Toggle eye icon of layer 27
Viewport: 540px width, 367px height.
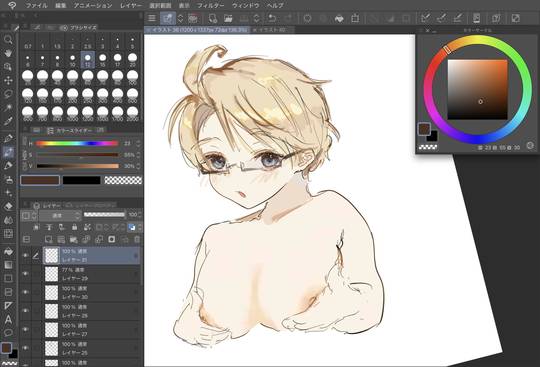point(25,329)
